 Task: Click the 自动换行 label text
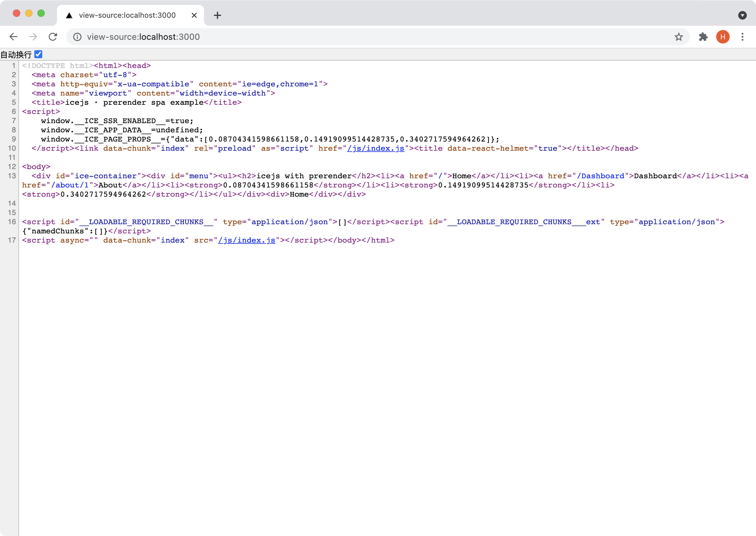pos(16,55)
